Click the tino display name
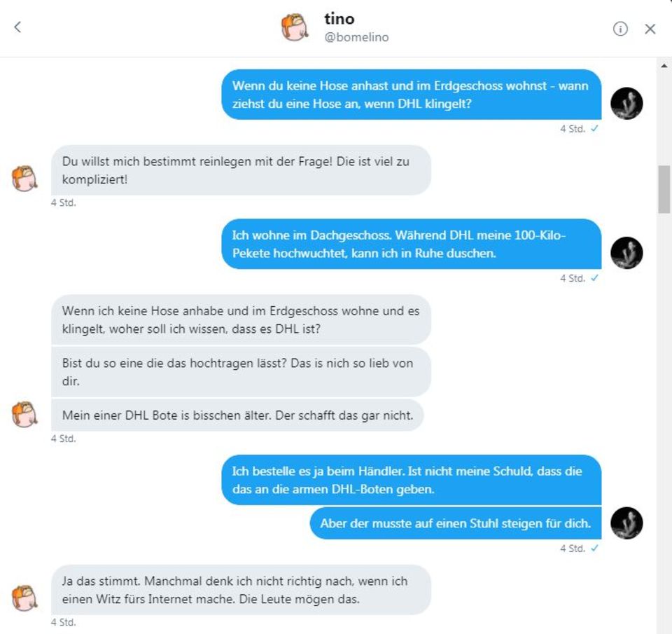 pos(339,19)
